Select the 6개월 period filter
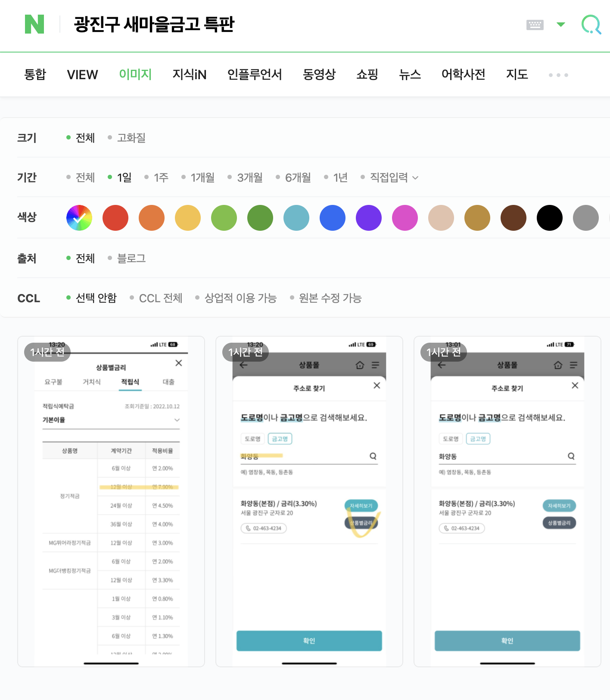The height and width of the screenshot is (700, 610). (x=293, y=177)
